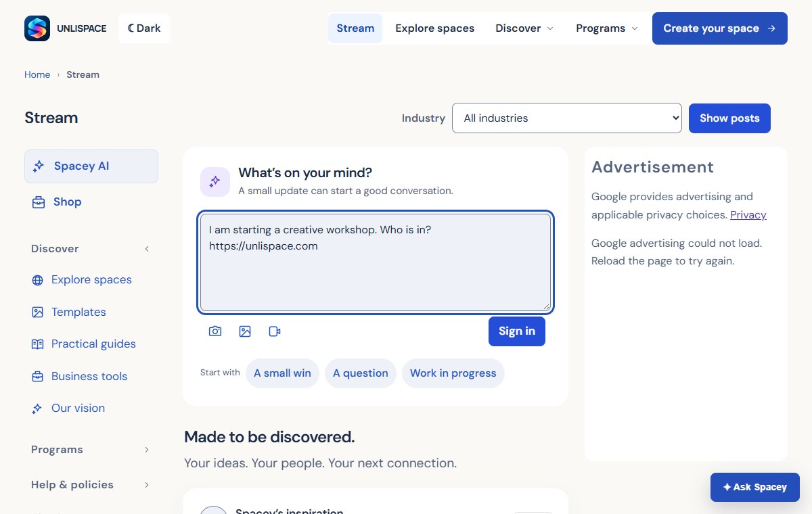Choose the A question starter chip
Screen dimensions: 812x514
point(361,373)
